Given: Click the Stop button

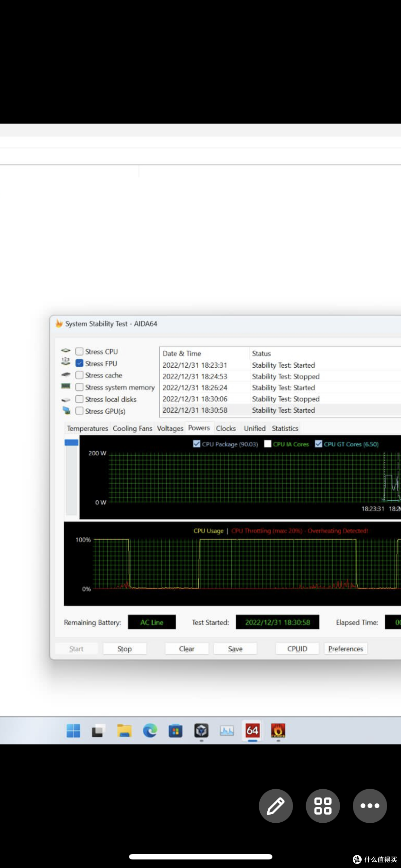Looking at the screenshot, I should [x=124, y=649].
